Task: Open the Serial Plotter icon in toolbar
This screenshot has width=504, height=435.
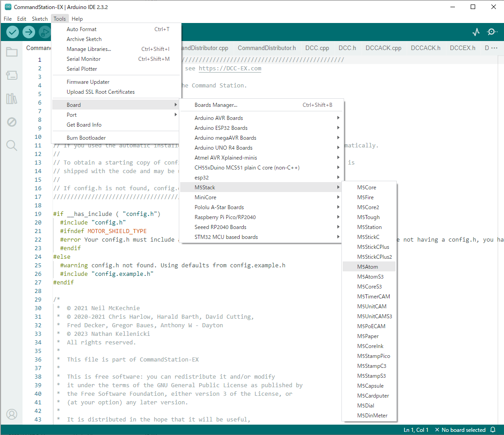Action: (476, 32)
